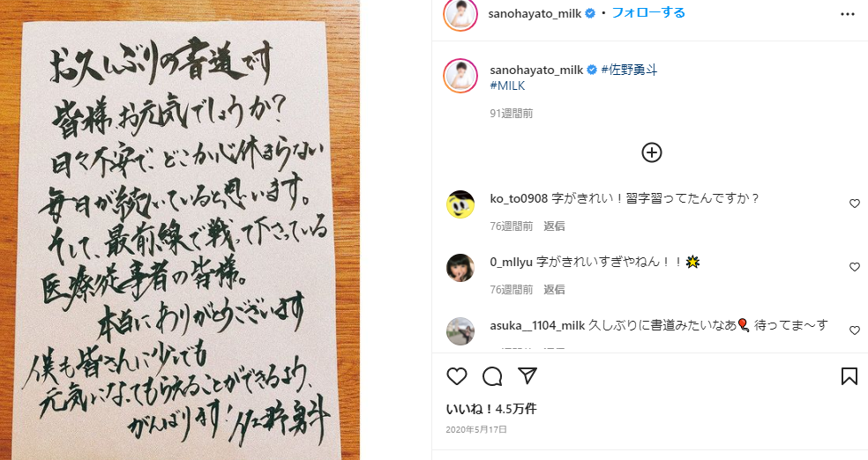Like the post with the heart icon
Viewport: 868px width, 460px height.
[x=457, y=376]
